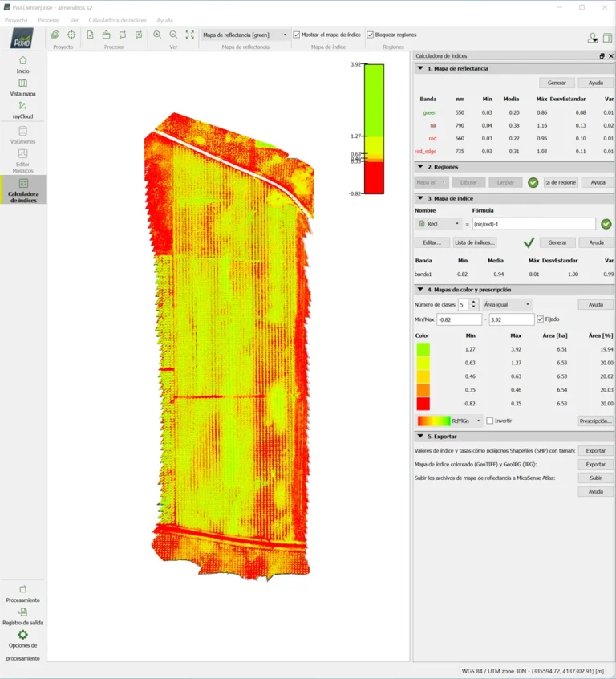
Task: Click the orange color swatch for class 0.35
Action: 423,390
